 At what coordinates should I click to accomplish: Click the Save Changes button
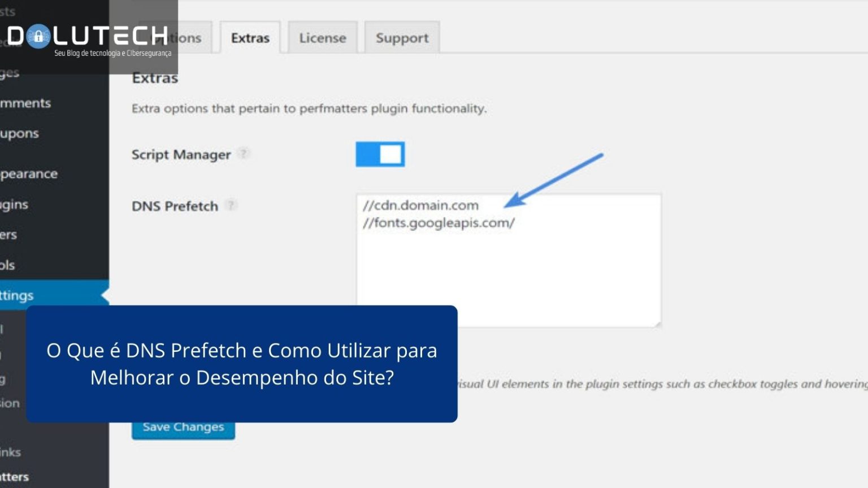[183, 426]
